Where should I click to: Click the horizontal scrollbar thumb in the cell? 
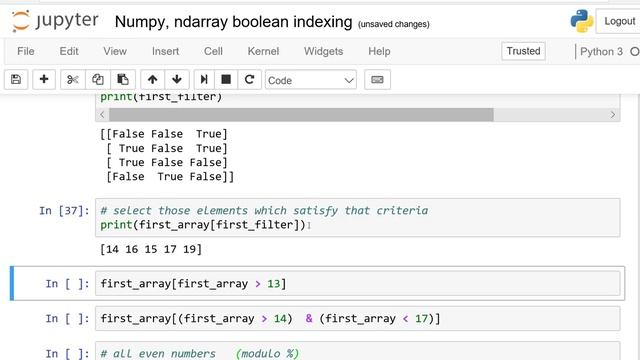(x=301, y=115)
